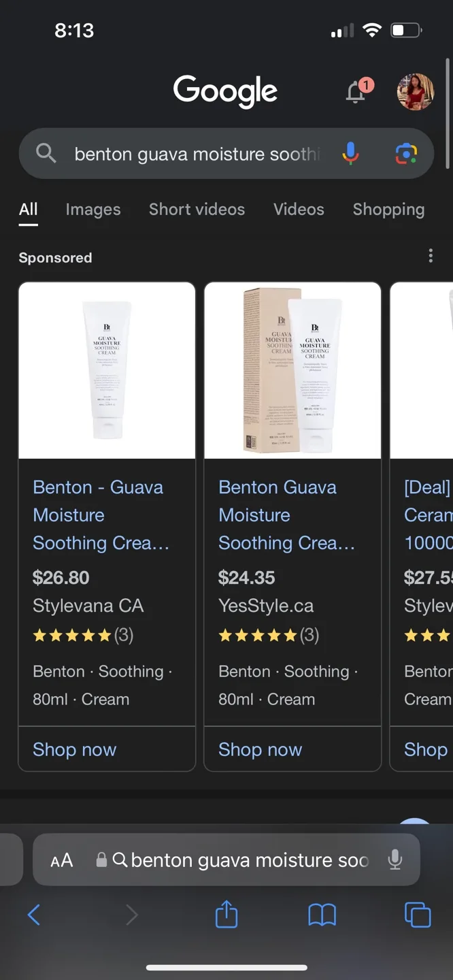Open the Share sheet icon

(x=226, y=915)
